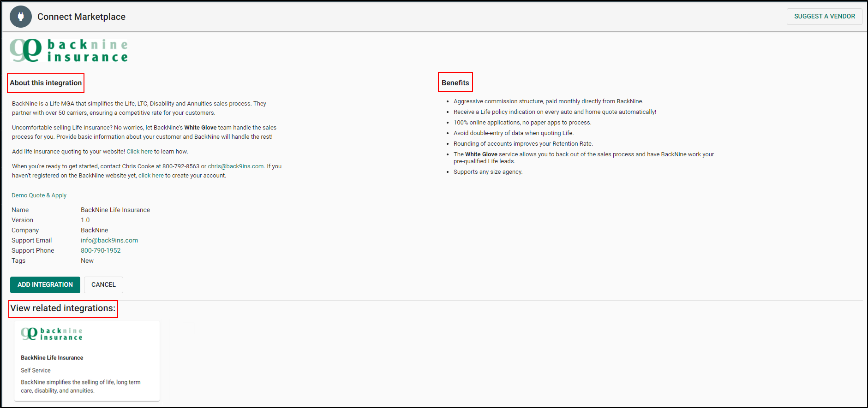Click 'Avoid double-entry of data' bullet
This screenshot has height=408, width=868.
(x=514, y=133)
